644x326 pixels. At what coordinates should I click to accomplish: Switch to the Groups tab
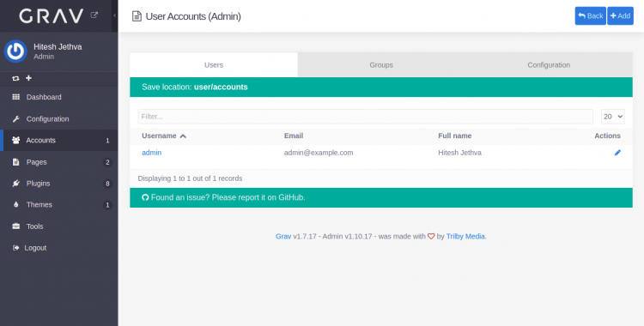tap(381, 65)
